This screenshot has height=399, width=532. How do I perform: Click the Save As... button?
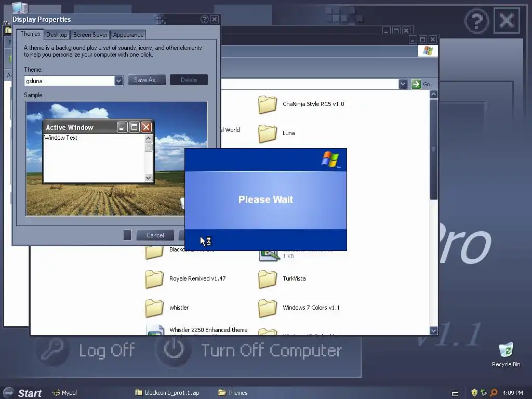pos(147,80)
